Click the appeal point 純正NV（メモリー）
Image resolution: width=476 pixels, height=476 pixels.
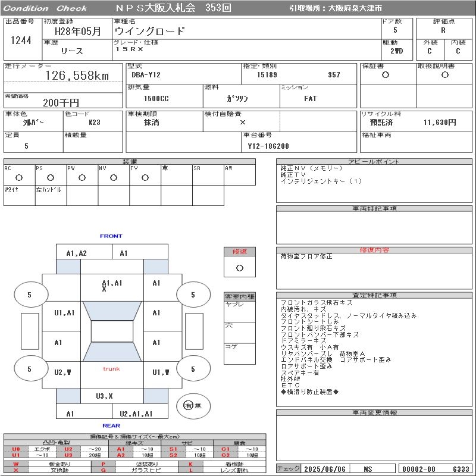(311, 168)
